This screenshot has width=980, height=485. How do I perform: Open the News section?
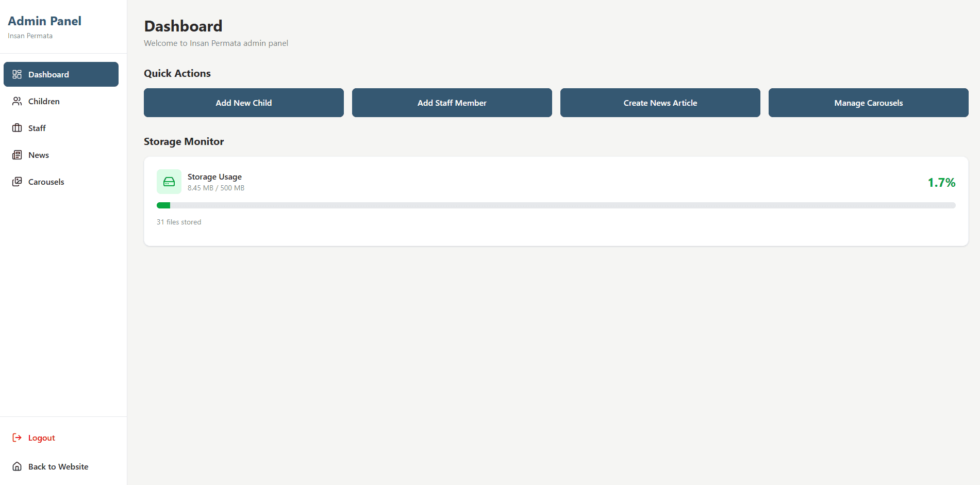[39, 155]
